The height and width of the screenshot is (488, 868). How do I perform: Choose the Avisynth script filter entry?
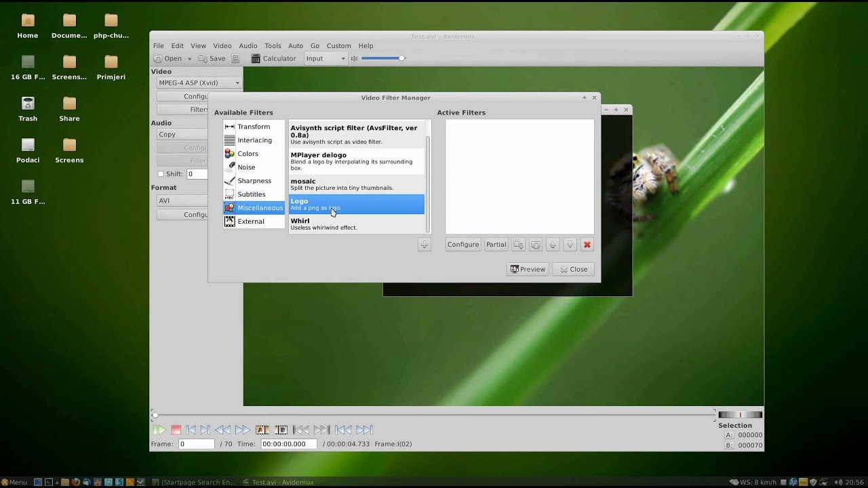(357, 134)
